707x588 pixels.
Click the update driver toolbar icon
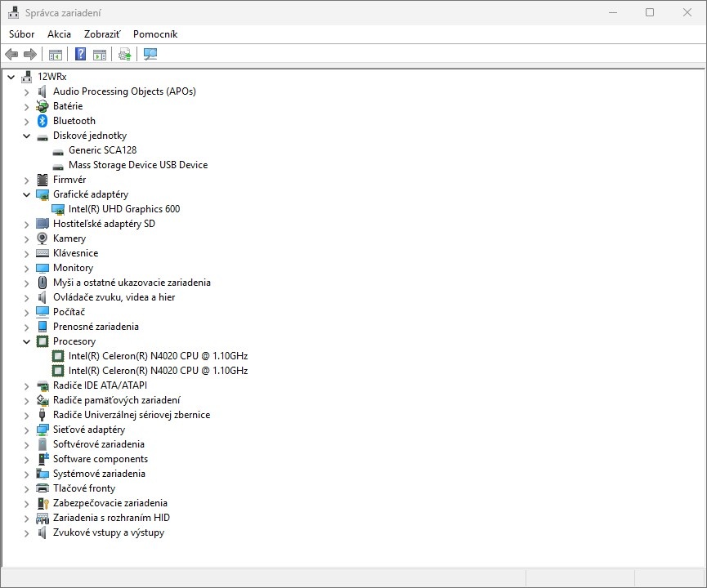coord(124,55)
